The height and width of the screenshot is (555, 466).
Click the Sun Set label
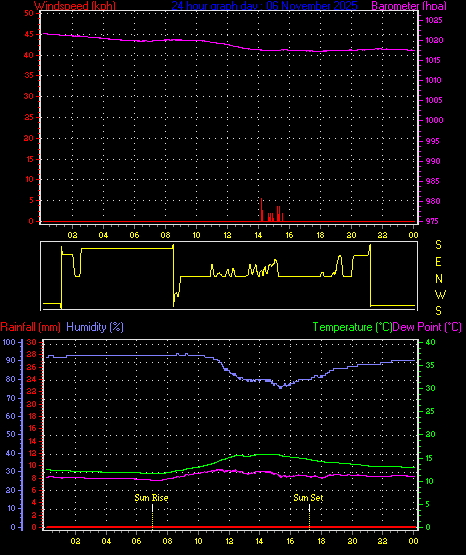[x=309, y=498]
